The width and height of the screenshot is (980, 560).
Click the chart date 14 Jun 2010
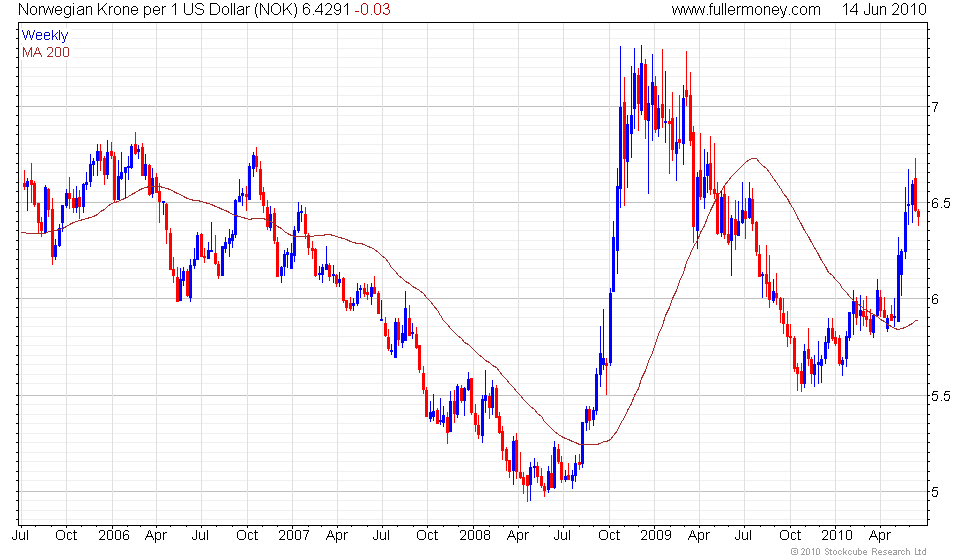point(884,10)
